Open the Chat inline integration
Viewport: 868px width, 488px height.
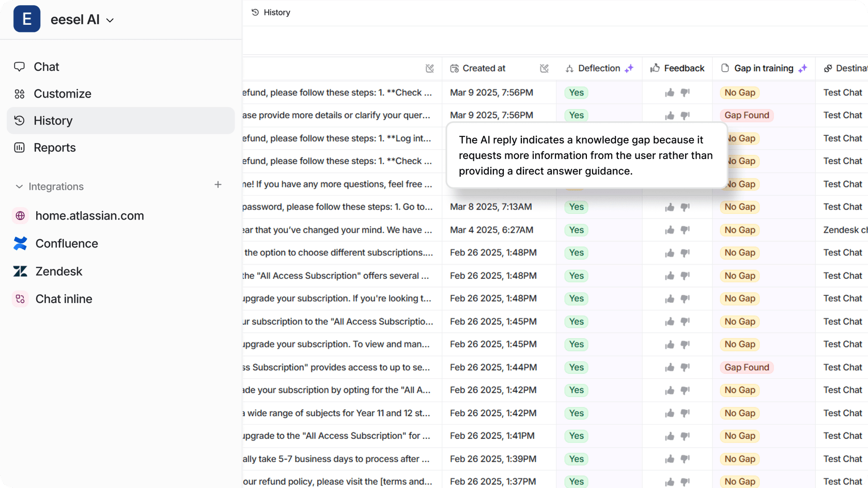(64, 299)
